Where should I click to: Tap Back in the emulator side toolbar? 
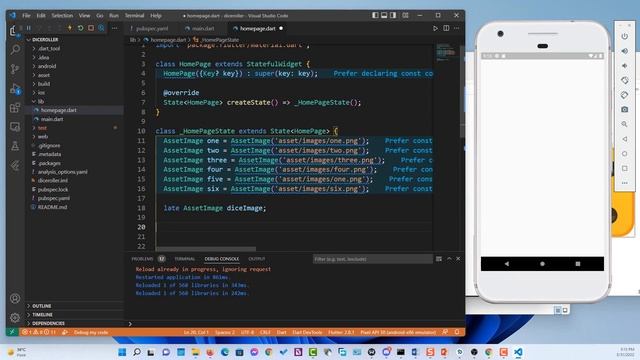tap(624, 139)
